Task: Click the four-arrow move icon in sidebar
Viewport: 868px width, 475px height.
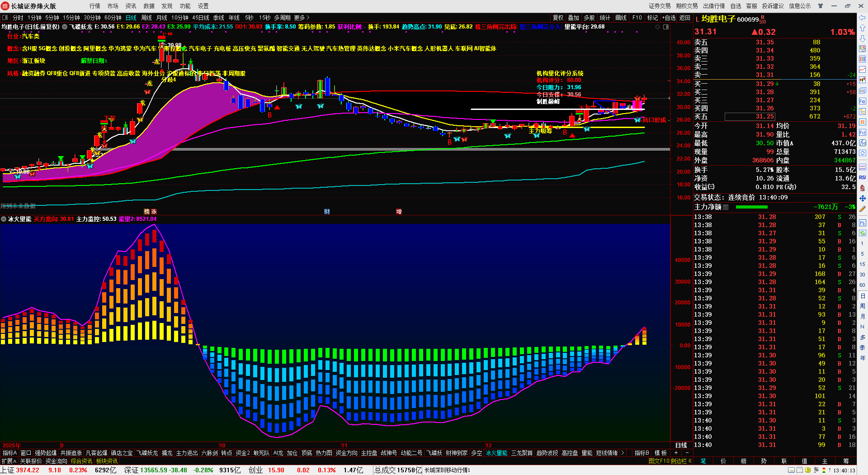Action: [863, 199]
